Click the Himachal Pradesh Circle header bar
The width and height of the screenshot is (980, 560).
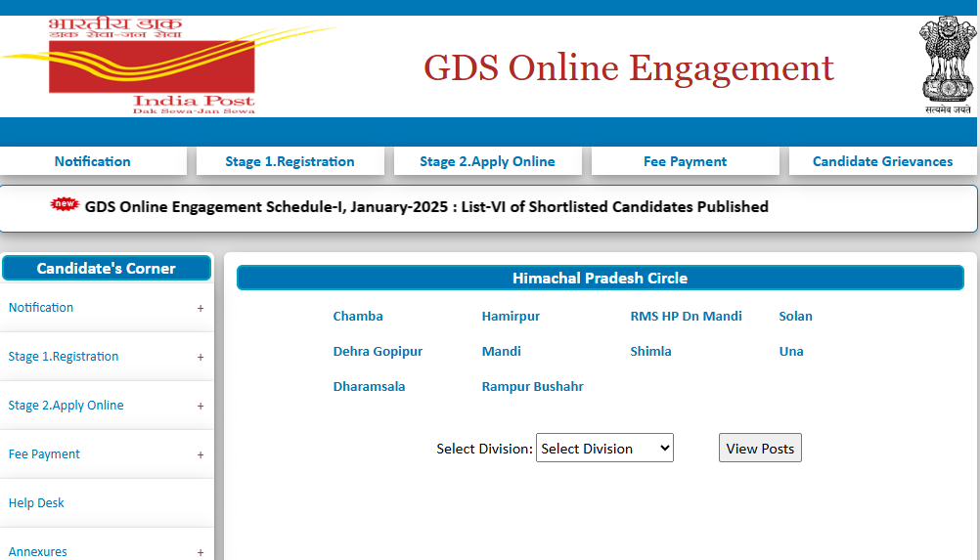[x=600, y=279]
